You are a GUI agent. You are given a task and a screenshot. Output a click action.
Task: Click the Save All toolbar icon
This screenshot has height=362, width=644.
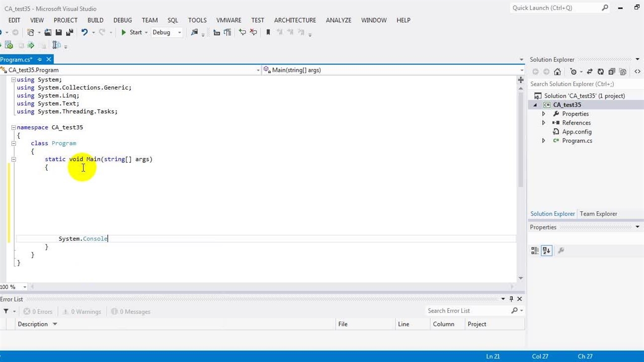pyautogui.click(x=69, y=32)
